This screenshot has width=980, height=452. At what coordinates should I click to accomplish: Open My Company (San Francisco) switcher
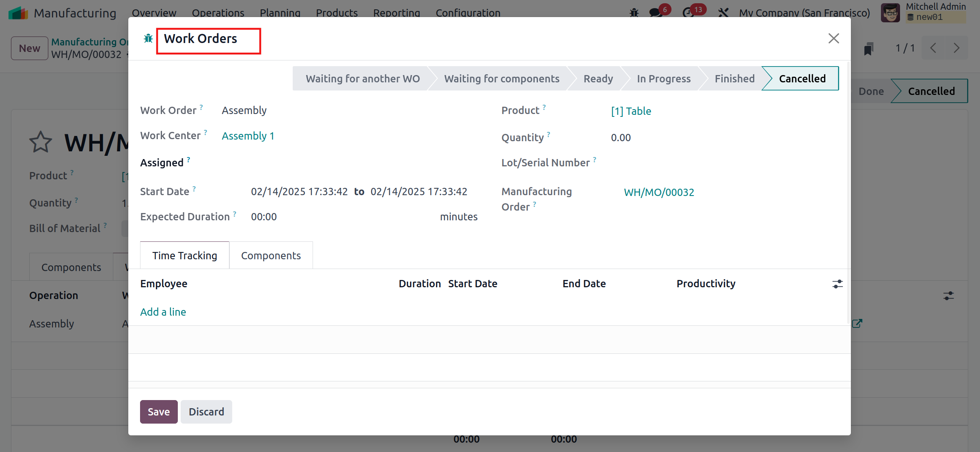(804, 13)
